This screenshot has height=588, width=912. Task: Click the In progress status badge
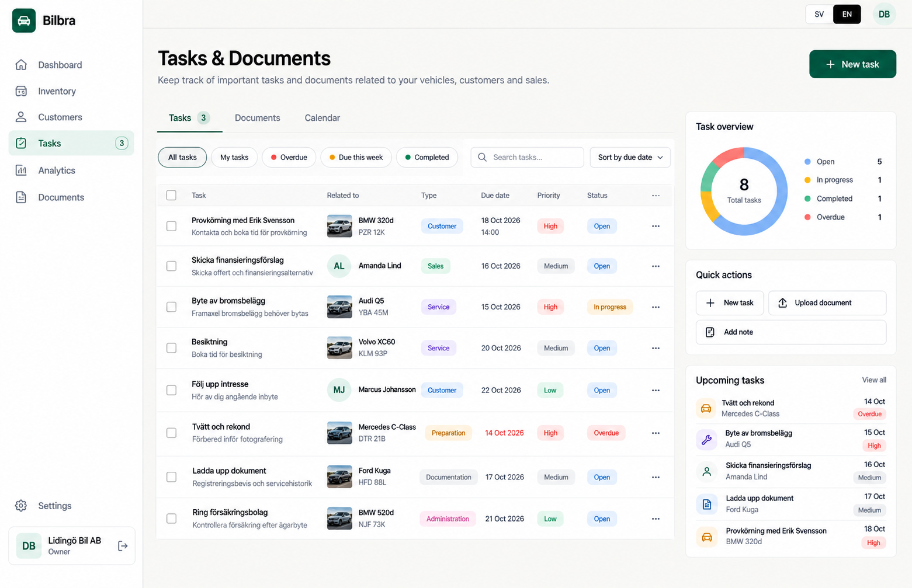click(609, 307)
